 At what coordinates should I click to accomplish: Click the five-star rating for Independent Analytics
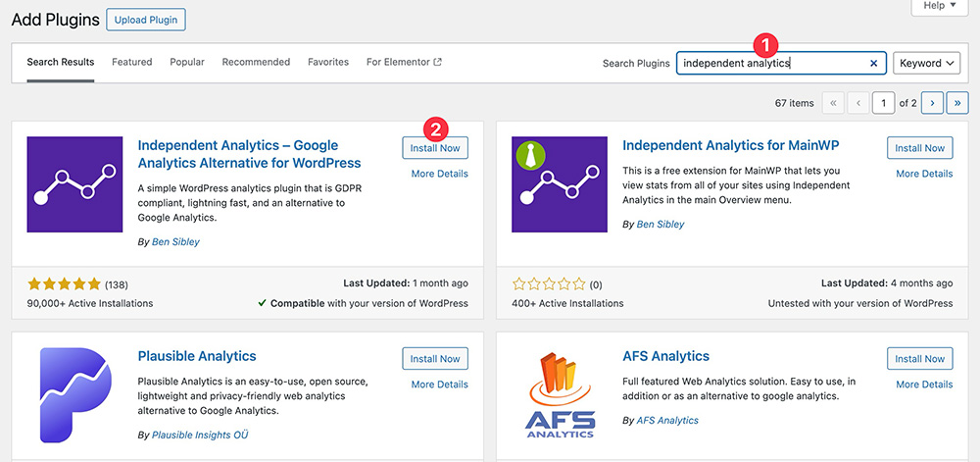(x=64, y=284)
